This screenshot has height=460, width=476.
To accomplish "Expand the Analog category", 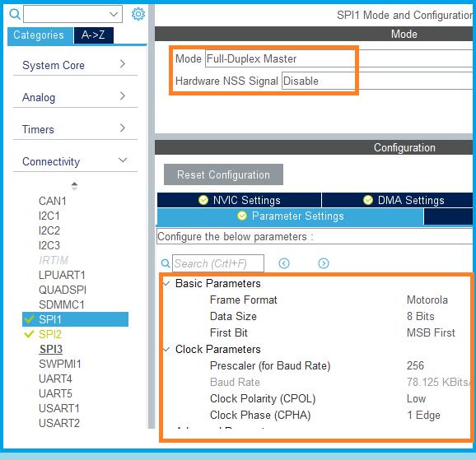I will coord(75,97).
